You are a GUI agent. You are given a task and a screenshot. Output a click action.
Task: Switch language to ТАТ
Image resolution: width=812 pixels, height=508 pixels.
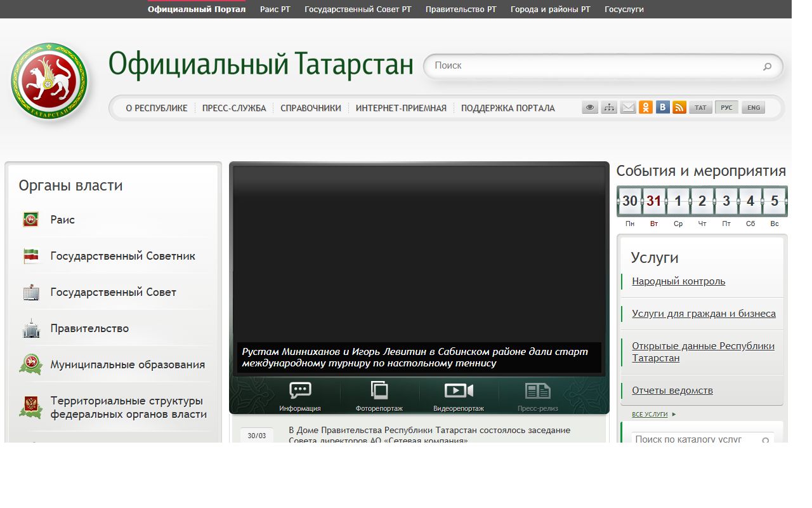coord(700,107)
